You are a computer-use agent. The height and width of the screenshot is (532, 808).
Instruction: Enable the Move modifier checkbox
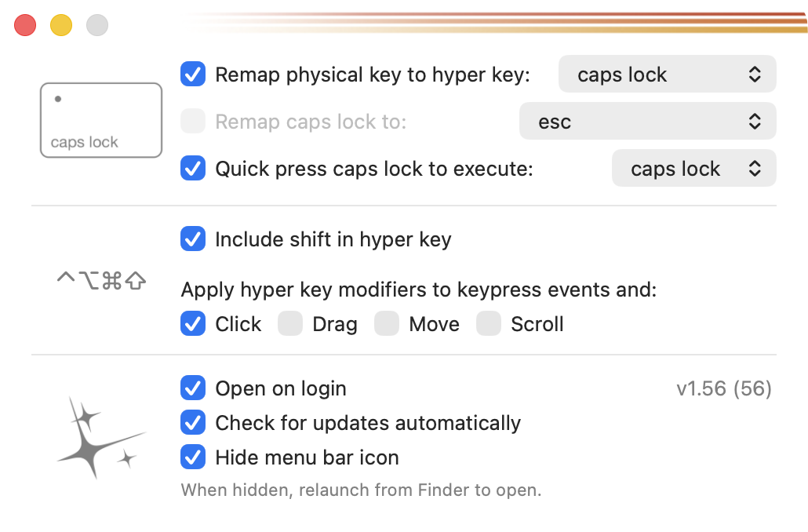point(387,324)
